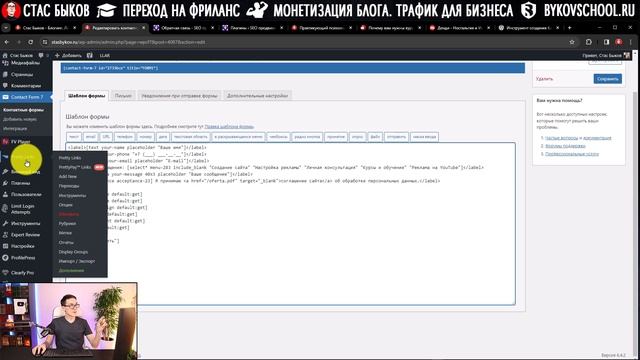Click the Expert Review sidebar icon
This screenshot has width=640, height=360.
tap(5, 235)
